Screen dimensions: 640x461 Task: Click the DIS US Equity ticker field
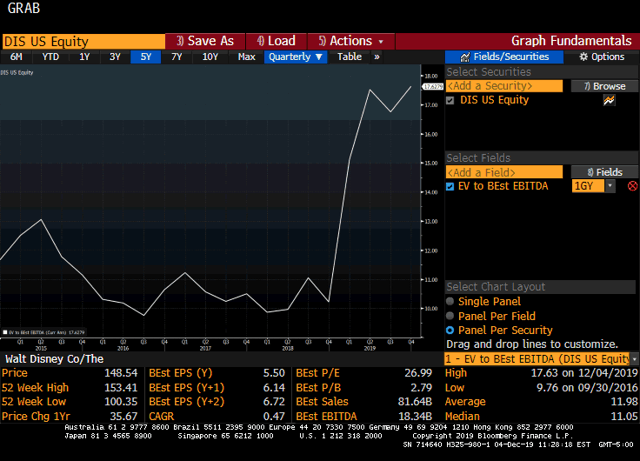[83, 41]
